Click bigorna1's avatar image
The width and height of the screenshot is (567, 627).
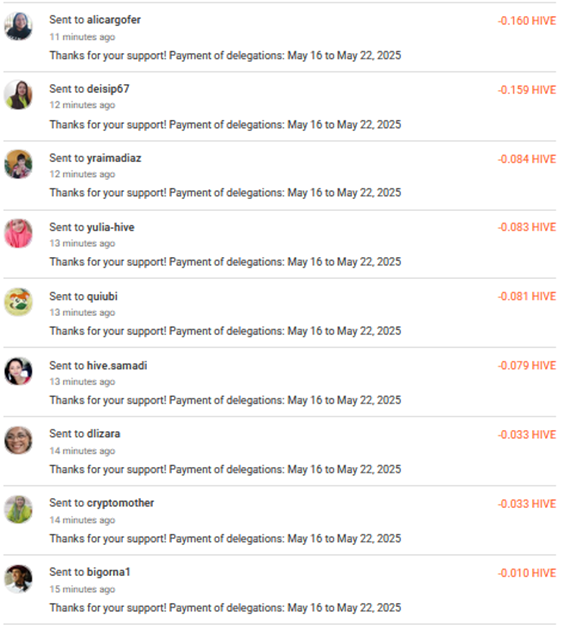(18, 579)
